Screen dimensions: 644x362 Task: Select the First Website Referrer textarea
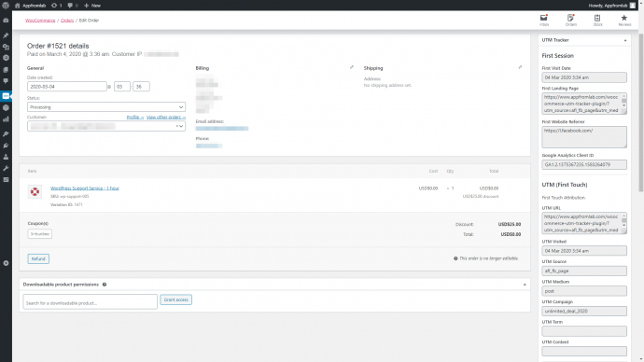[x=584, y=136]
